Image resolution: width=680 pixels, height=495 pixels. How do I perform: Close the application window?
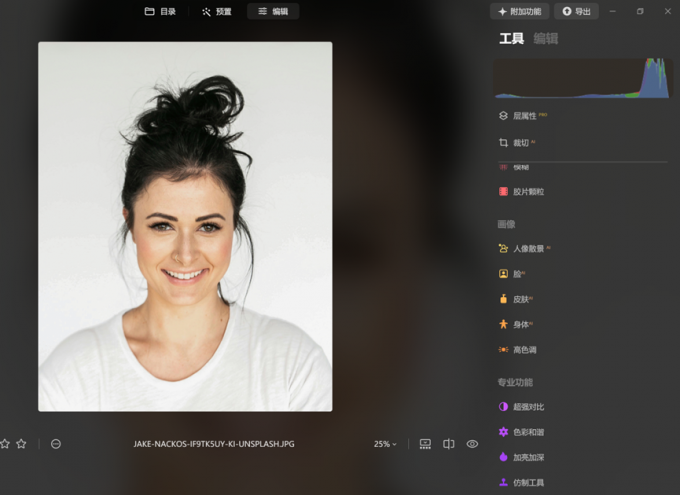(x=668, y=11)
